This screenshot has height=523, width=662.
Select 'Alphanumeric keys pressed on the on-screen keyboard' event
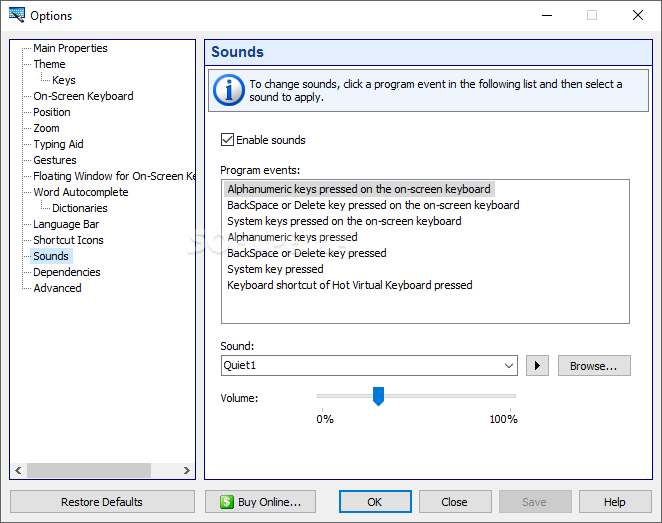point(359,189)
